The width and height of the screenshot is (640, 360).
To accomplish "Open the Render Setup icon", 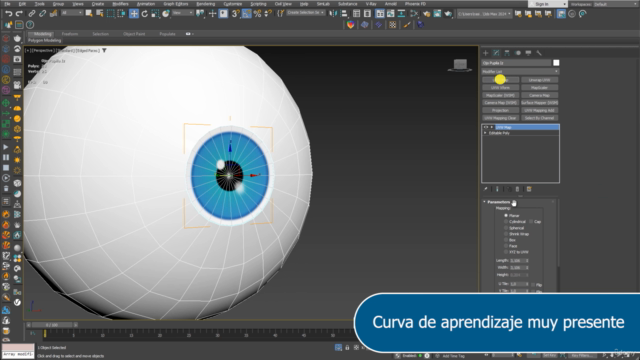I will click(x=427, y=14).
